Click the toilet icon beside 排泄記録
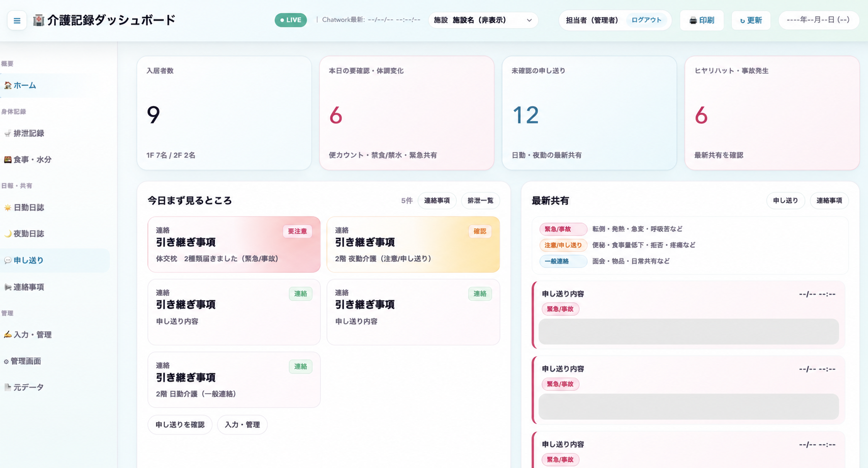The image size is (868, 468). (8, 133)
